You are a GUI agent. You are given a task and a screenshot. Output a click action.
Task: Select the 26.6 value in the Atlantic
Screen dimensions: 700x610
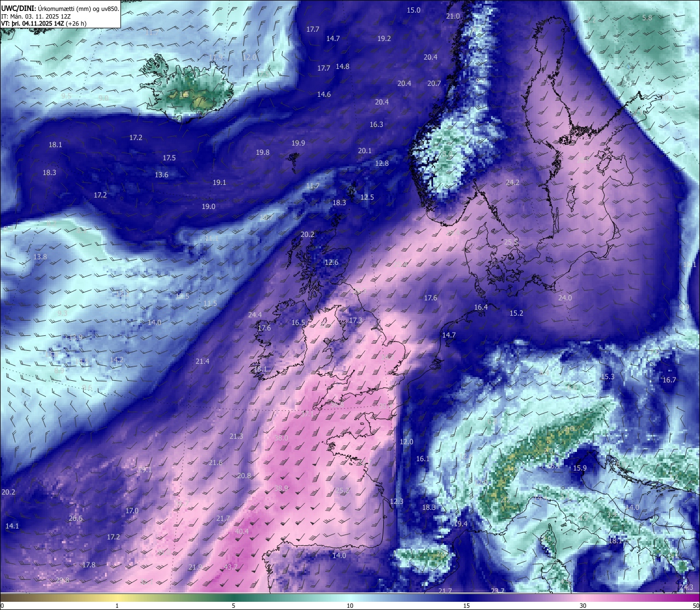[x=75, y=518]
